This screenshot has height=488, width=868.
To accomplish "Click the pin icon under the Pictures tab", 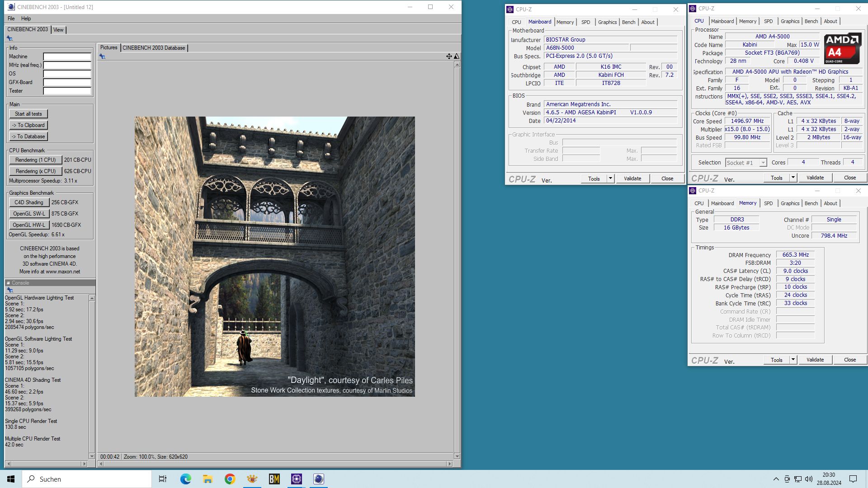I will click(103, 56).
